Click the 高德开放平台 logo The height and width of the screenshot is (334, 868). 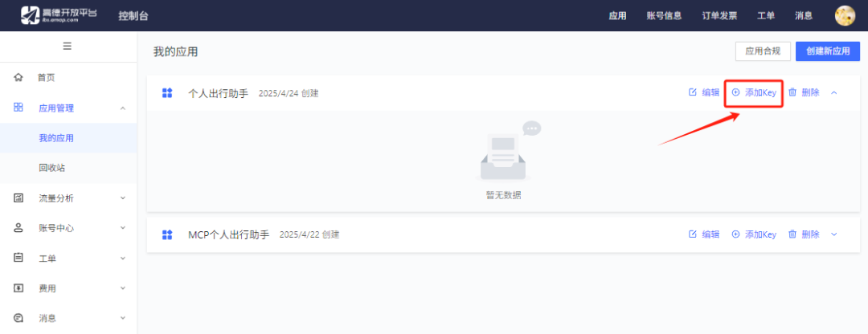(59, 15)
